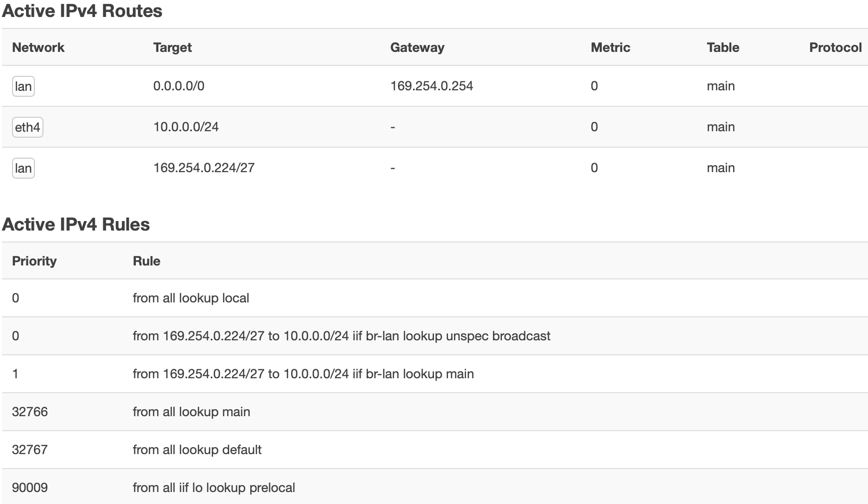Select the 'lookup unspec broadcast' rule row
868x504 pixels.
click(435, 336)
